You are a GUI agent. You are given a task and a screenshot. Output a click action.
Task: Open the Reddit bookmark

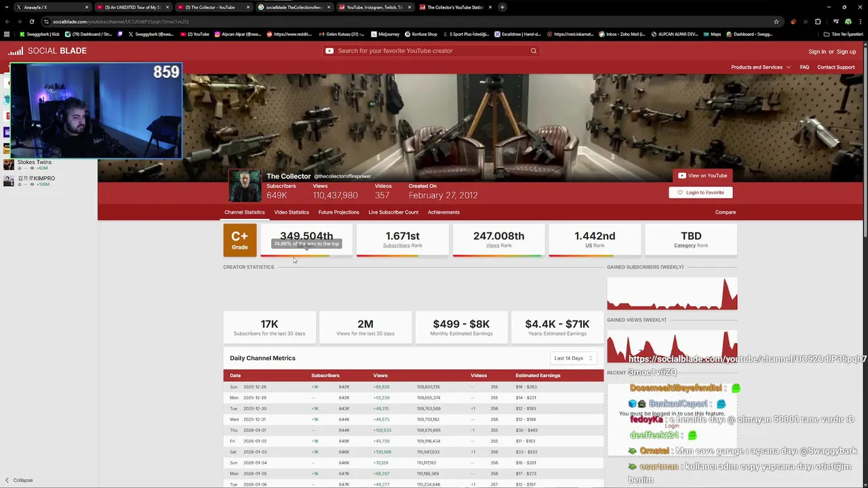[290, 34]
